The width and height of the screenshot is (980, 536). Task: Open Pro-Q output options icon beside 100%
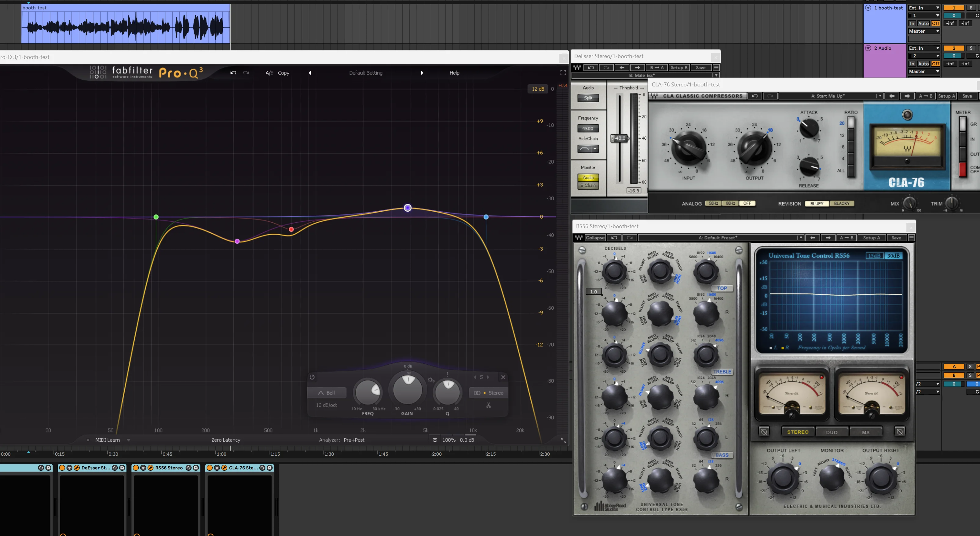(435, 440)
